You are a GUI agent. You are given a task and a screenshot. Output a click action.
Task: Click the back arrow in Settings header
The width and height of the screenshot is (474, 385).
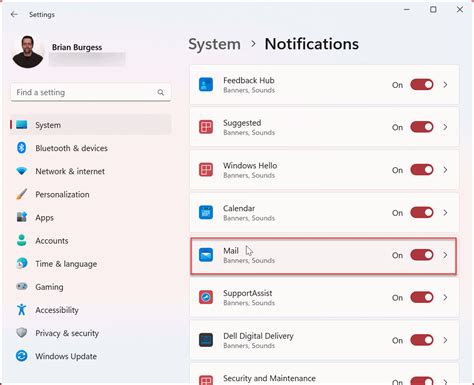point(14,14)
